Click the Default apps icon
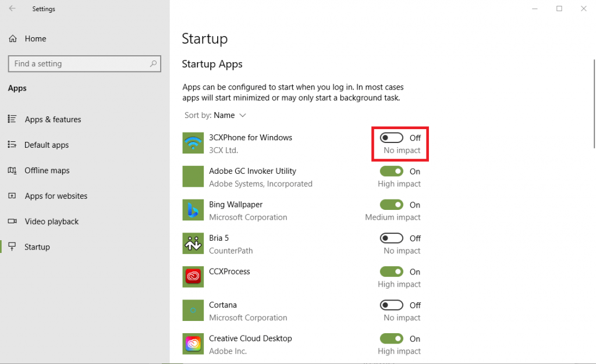 12,145
